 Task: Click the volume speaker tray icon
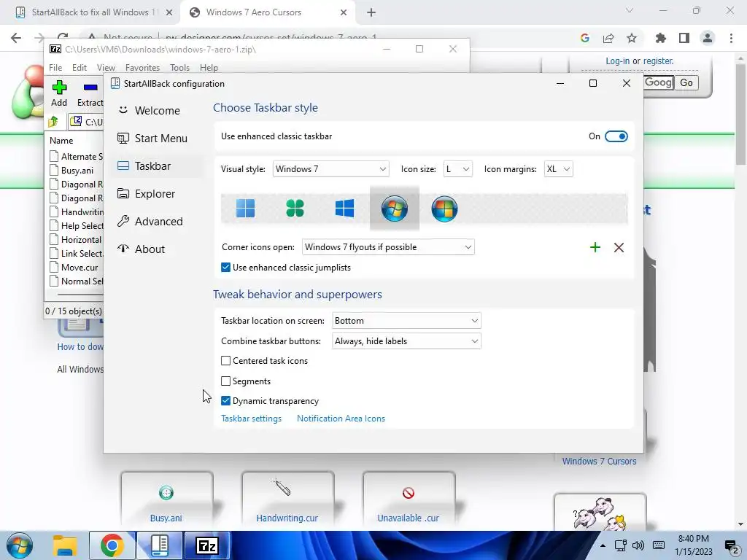point(638,545)
